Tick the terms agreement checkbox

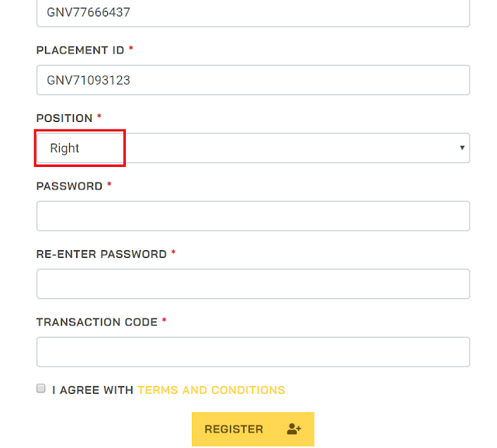coord(41,388)
